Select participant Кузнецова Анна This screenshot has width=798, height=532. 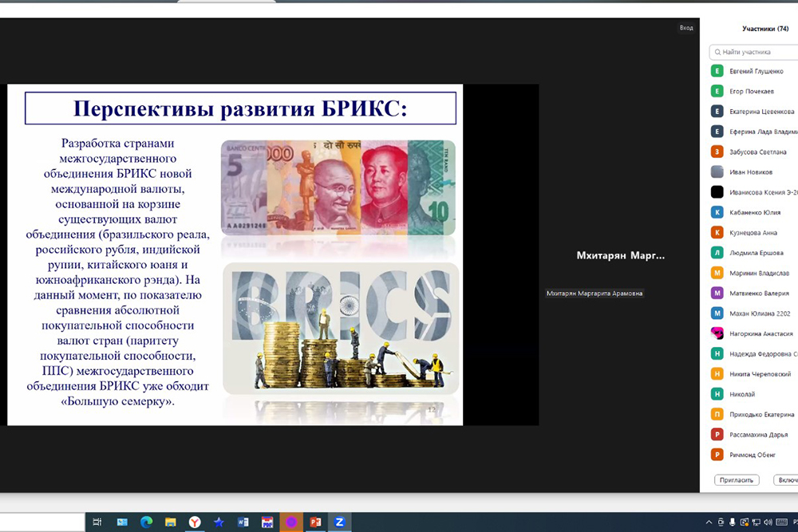[x=753, y=233]
